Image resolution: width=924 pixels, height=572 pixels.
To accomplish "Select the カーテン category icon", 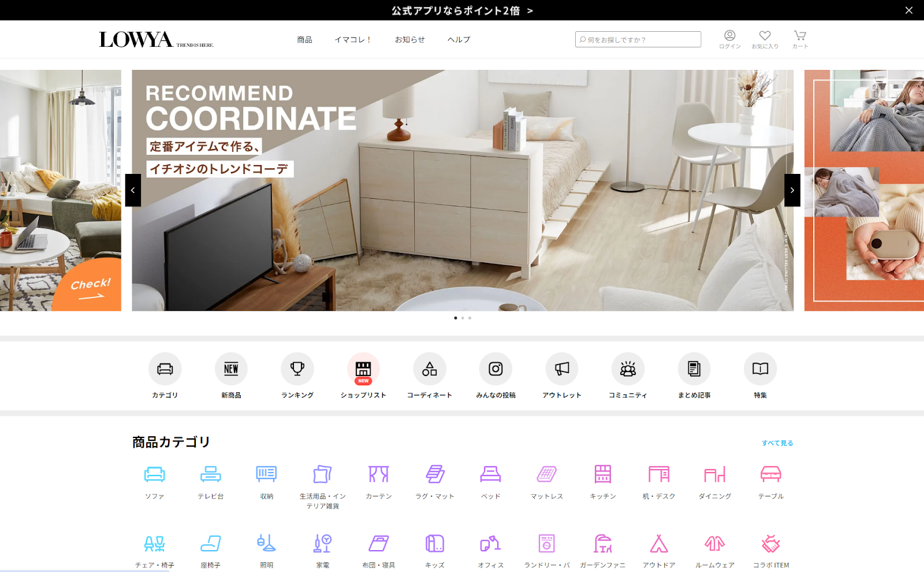I will pos(378,474).
